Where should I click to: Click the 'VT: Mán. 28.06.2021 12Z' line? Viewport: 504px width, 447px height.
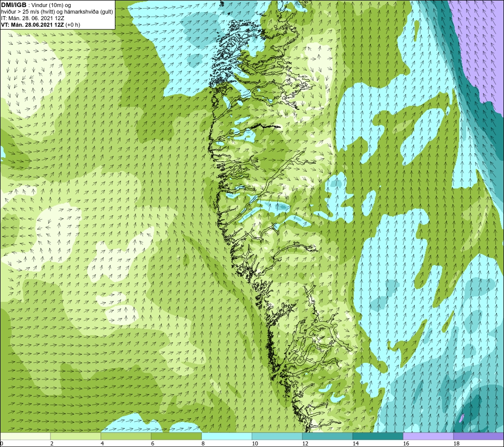32,25
